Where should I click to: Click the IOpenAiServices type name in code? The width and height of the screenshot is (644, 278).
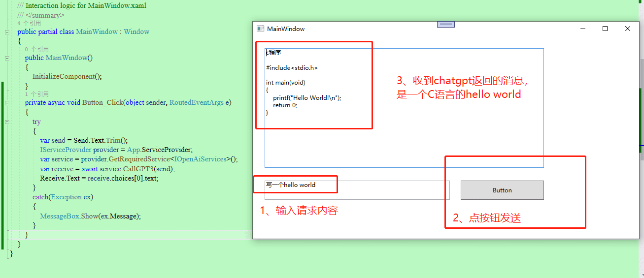pos(200,159)
